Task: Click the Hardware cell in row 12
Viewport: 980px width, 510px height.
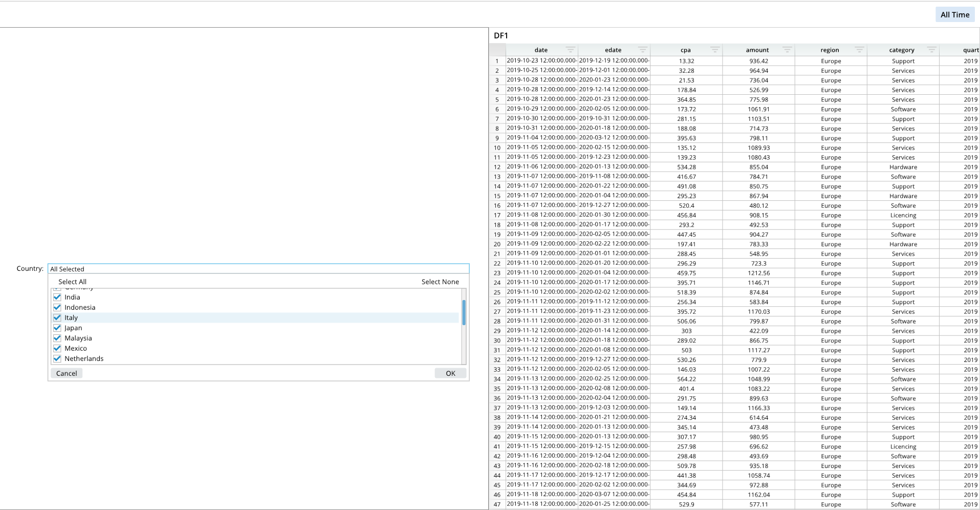Action: [903, 167]
